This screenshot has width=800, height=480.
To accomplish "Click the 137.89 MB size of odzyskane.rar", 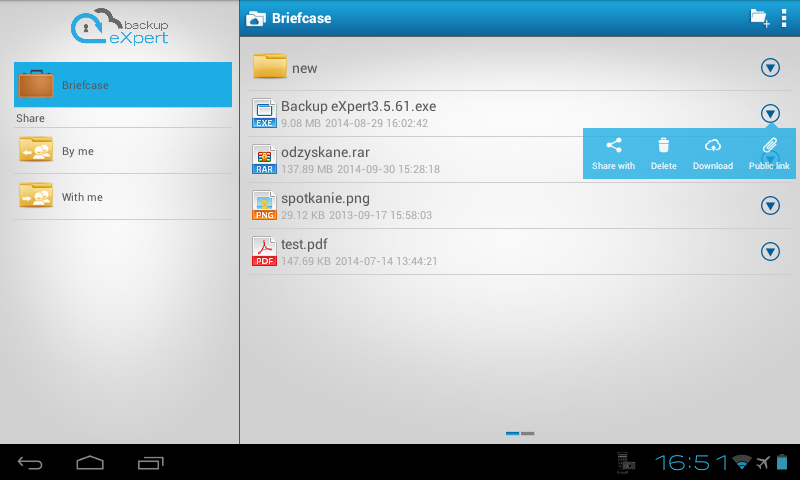I will pyautogui.click(x=307, y=169).
